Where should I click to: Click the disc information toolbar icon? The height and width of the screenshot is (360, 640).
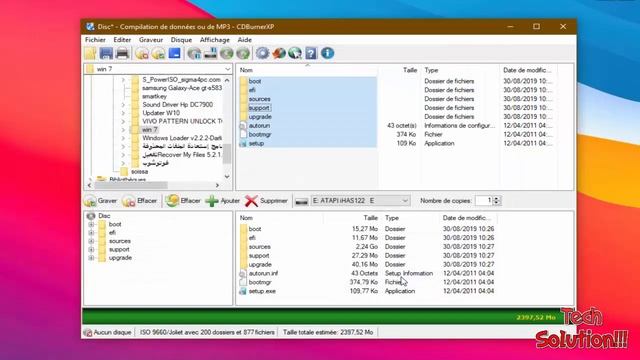[x=194, y=53]
